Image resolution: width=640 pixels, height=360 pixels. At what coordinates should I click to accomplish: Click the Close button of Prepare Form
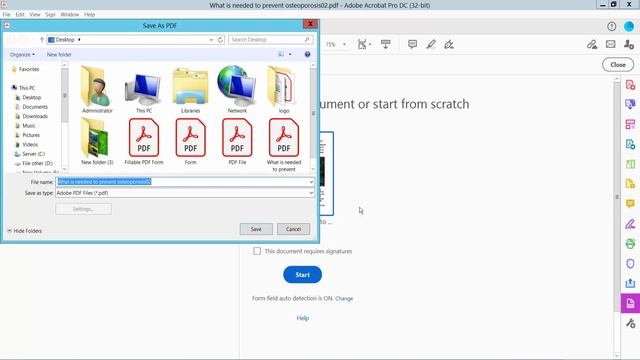[618, 64]
